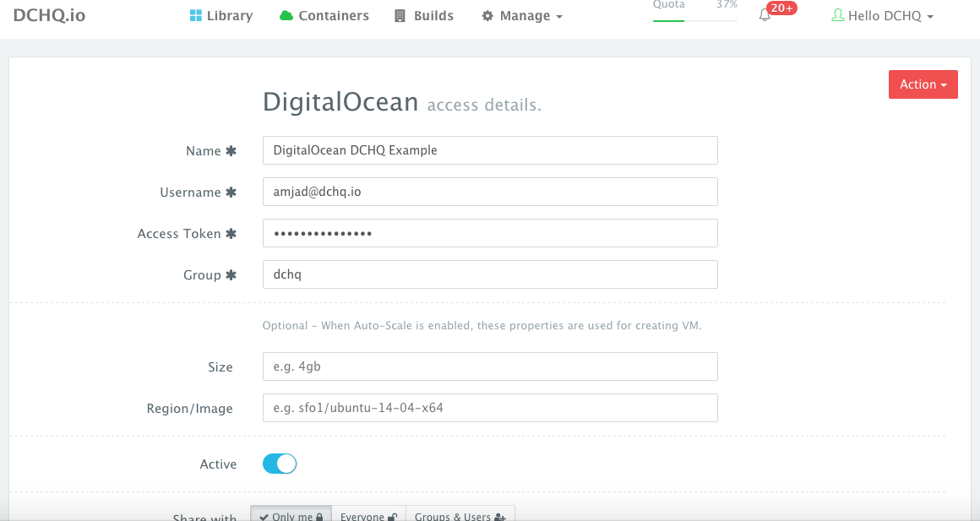Select the Everyone sharing option
The width and height of the screenshot is (980, 521).
(368, 514)
